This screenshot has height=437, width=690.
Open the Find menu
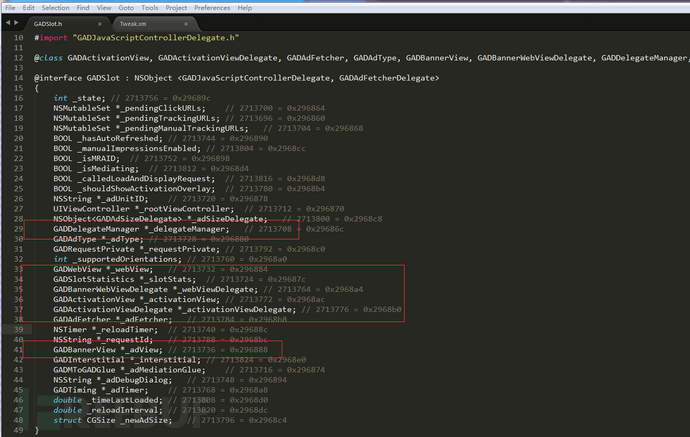83,8
